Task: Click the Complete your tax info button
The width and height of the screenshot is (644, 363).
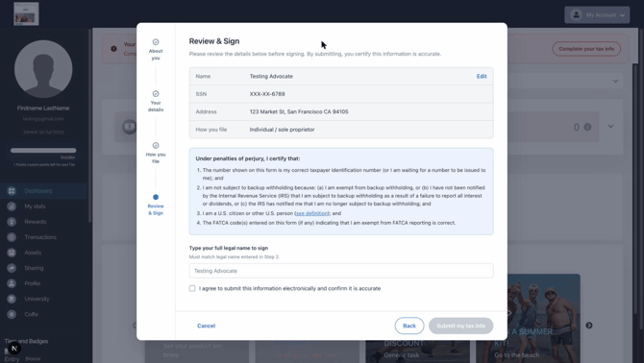Action: pyautogui.click(x=586, y=49)
